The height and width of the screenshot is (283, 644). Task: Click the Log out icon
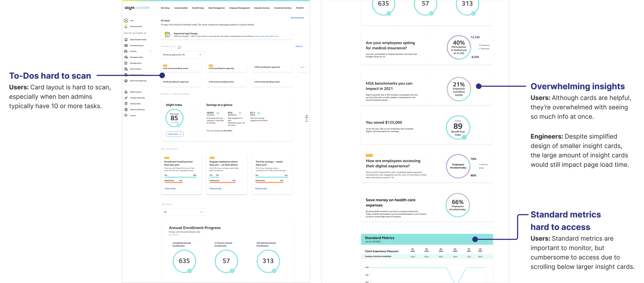126,115
